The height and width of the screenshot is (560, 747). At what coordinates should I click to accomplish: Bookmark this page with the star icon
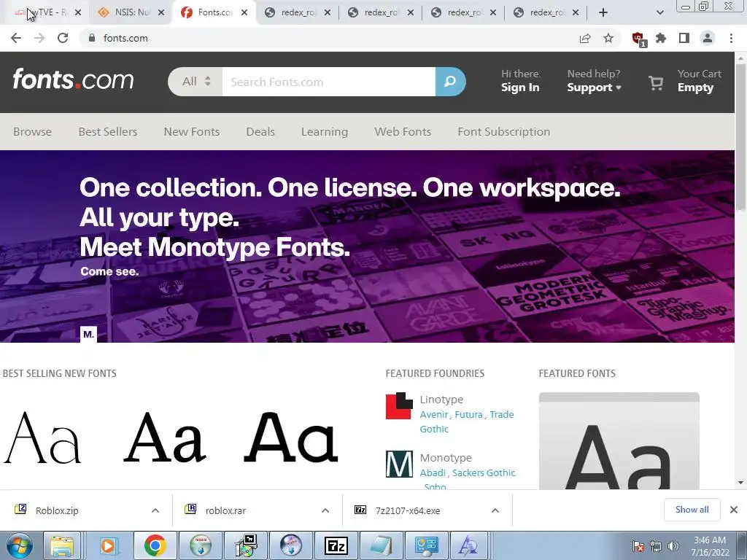point(608,38)
